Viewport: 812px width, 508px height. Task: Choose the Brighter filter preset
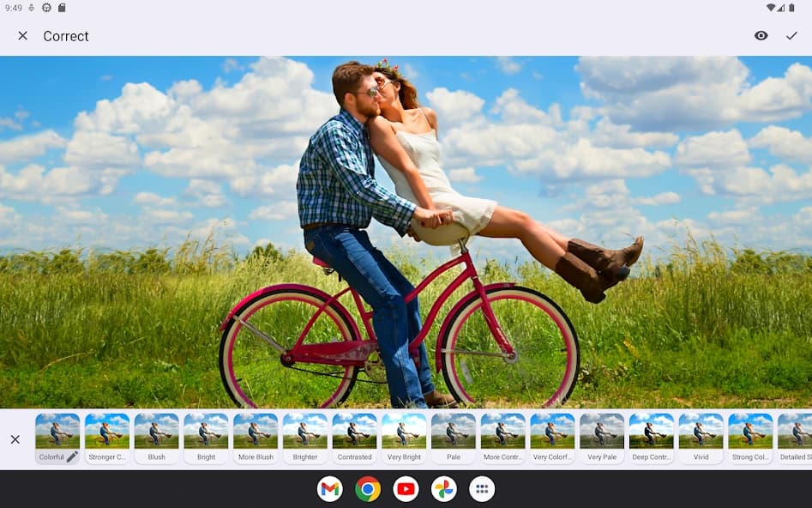(304, 436)
